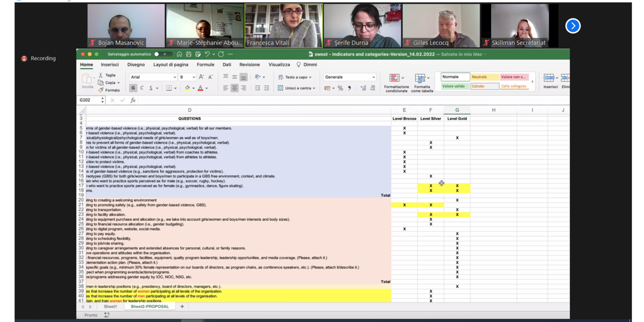Image resolution: width=644 pixels, height=322 pixels.
Task: Click the insert function fx icon
Action: coord(133,100)
